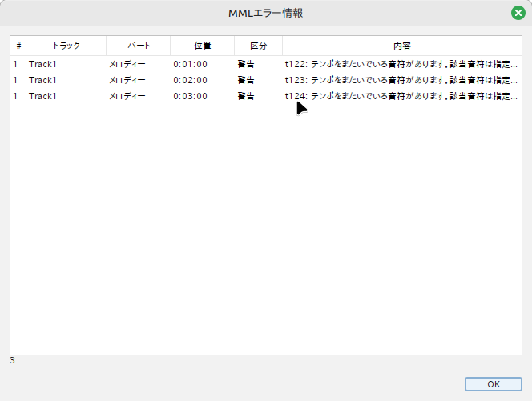Click Track1 in the 0:02:00 row

[43, 80]
